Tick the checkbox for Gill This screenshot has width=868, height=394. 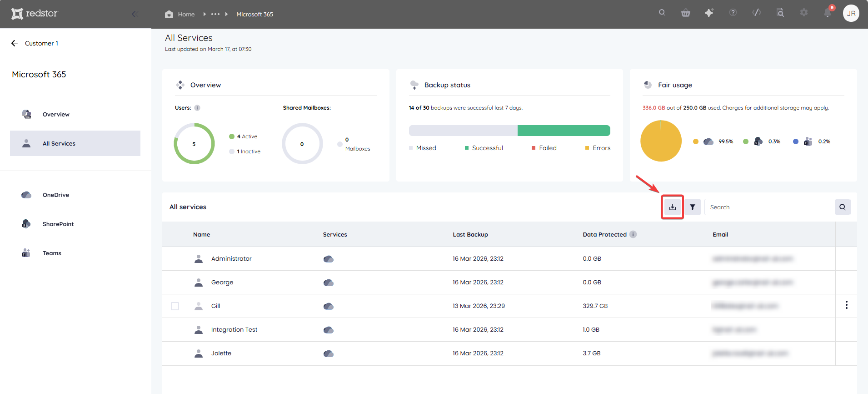pyautogui.click(x=175, y=306)
